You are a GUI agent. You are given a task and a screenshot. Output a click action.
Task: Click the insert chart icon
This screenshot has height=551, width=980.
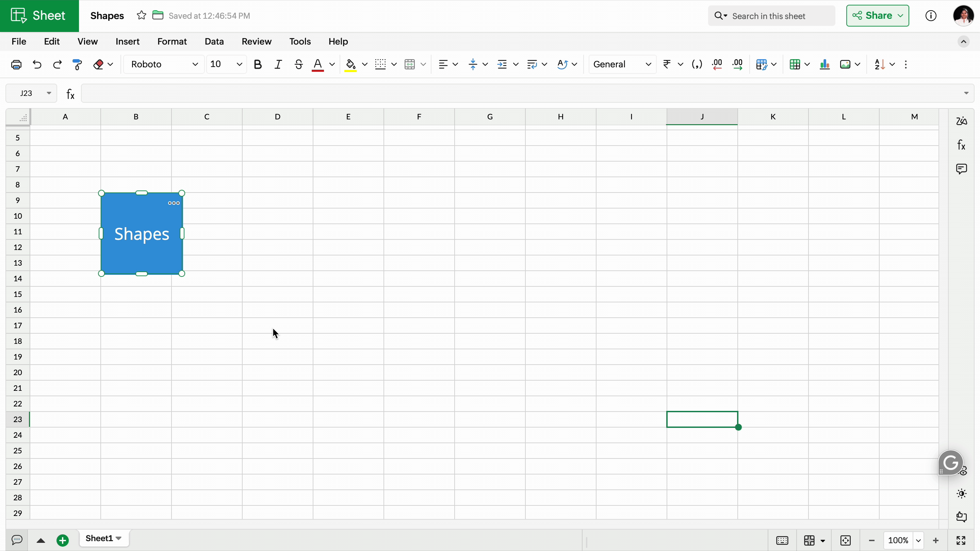coord(824,64)
